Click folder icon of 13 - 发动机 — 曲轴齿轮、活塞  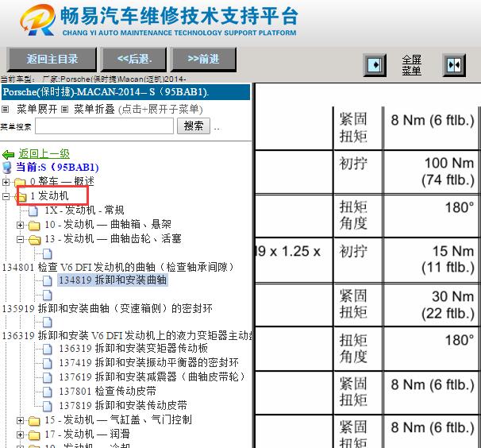34,240
